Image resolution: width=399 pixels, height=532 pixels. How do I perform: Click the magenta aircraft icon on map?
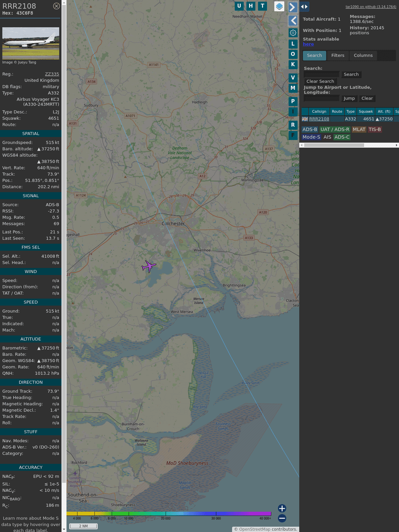coord(149,266)
